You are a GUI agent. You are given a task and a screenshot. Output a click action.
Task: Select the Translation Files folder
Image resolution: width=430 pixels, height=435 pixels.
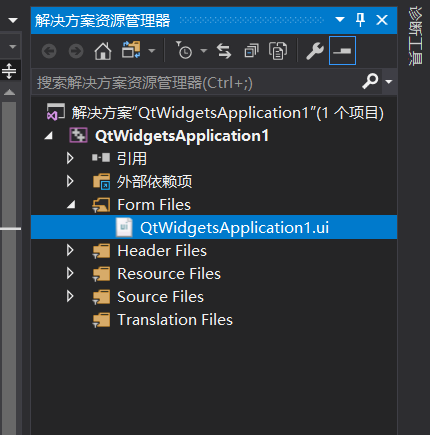click(x=175, y=320)
